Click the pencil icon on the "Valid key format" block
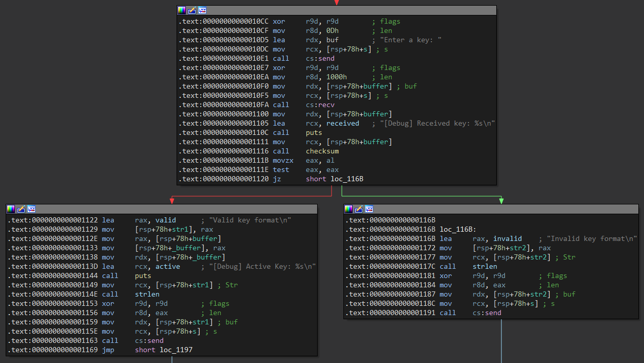Screen dimensions: 644x363 click(x=21, y=209)
